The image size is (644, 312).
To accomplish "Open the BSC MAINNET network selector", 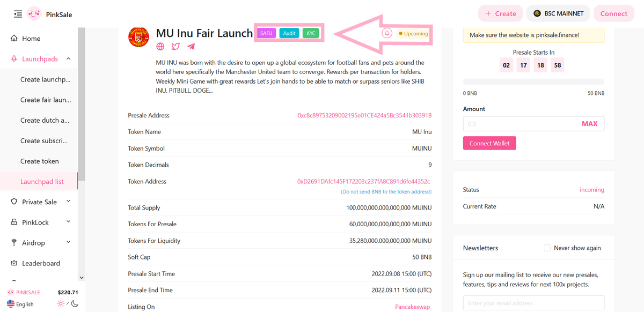I will pos(558,13).
